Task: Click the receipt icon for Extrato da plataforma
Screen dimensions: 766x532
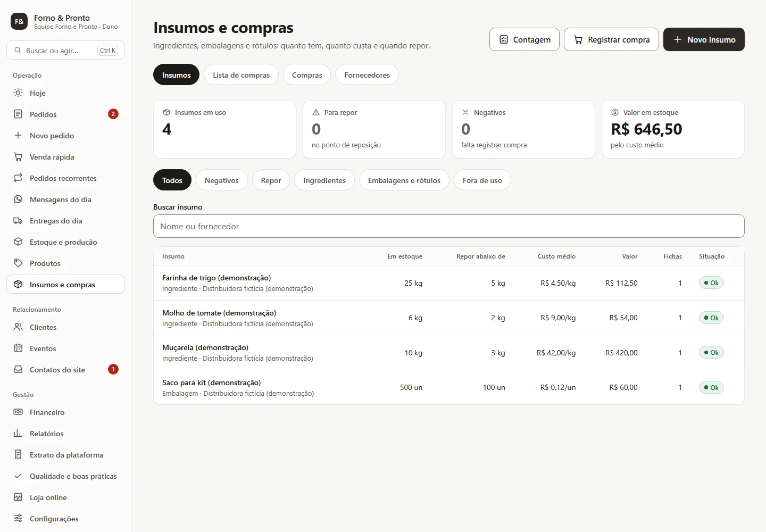Action: click(18, 455)
